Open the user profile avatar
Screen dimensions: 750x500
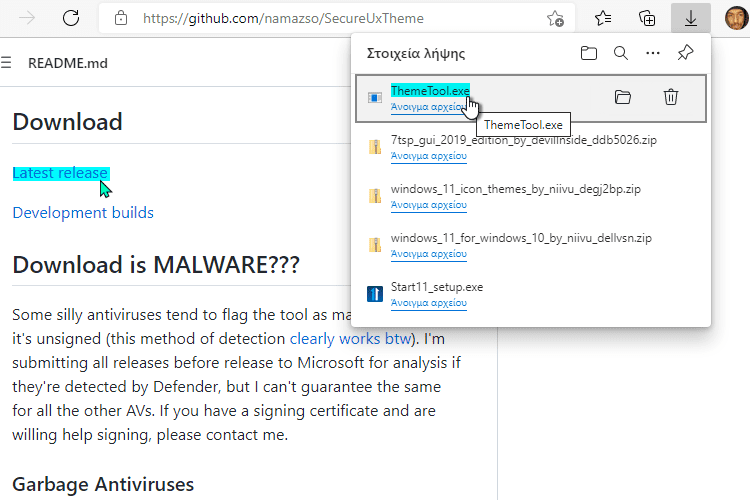(736, 18)
